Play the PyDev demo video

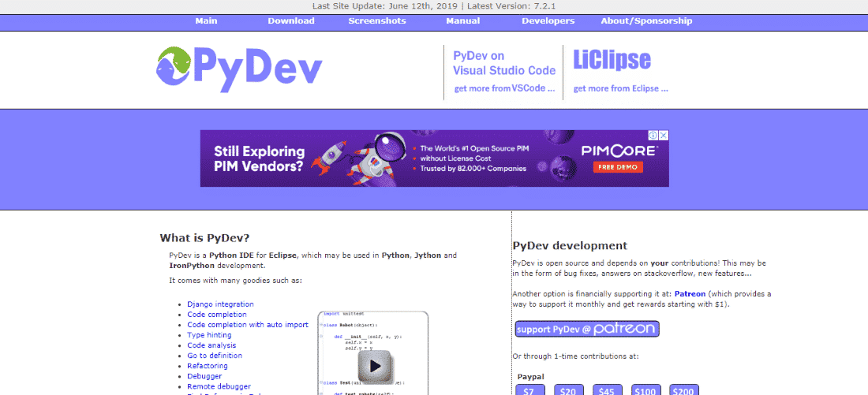[376, 366]
